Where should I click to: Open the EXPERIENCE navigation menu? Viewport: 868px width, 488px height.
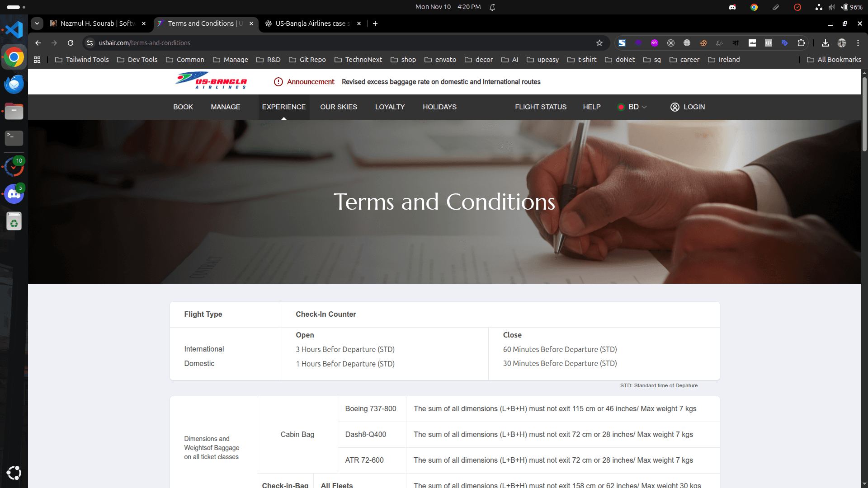click(283, 107)
